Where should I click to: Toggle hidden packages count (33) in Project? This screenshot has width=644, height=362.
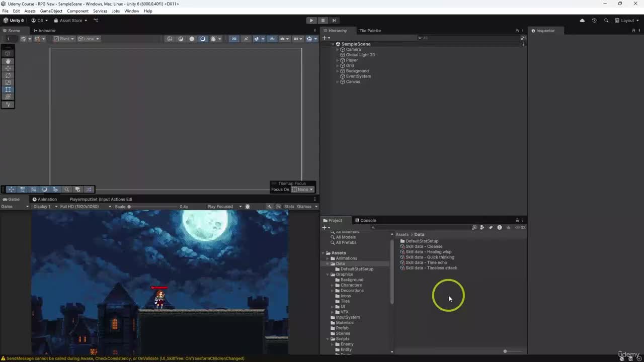pyautogui.click(x=521, y=228)
